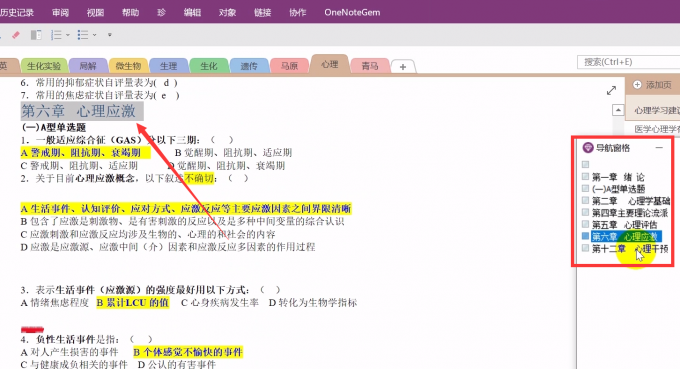The width and height of the screenshot is (680, 369).
Task: Click the 搜索(Ctrl+E) search box
Action: point(628,62)
